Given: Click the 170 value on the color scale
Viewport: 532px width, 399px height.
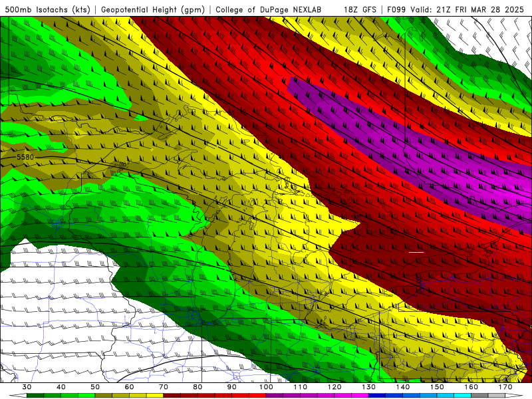Looking at the screenshot, I should 505,387.
